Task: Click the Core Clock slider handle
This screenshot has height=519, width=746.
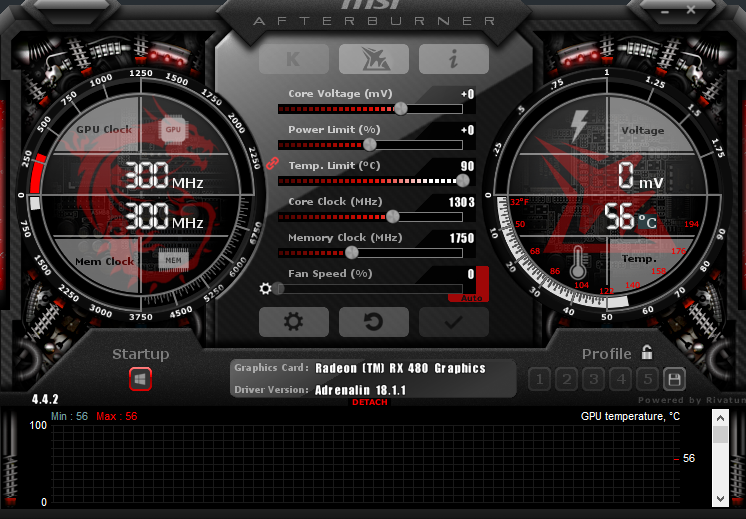Action: click(393, 217)
